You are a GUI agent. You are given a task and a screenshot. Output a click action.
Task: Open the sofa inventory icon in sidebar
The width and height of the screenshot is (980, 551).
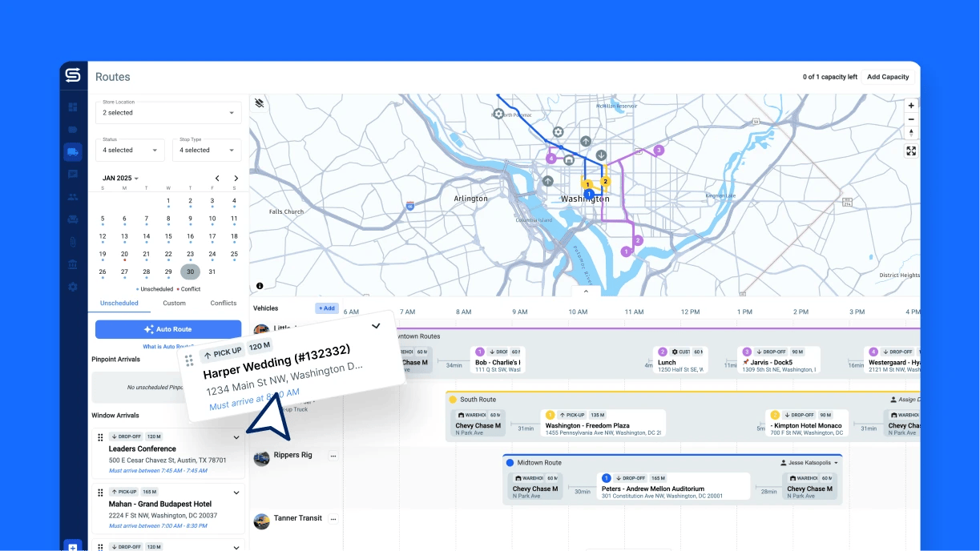(73, 219)
